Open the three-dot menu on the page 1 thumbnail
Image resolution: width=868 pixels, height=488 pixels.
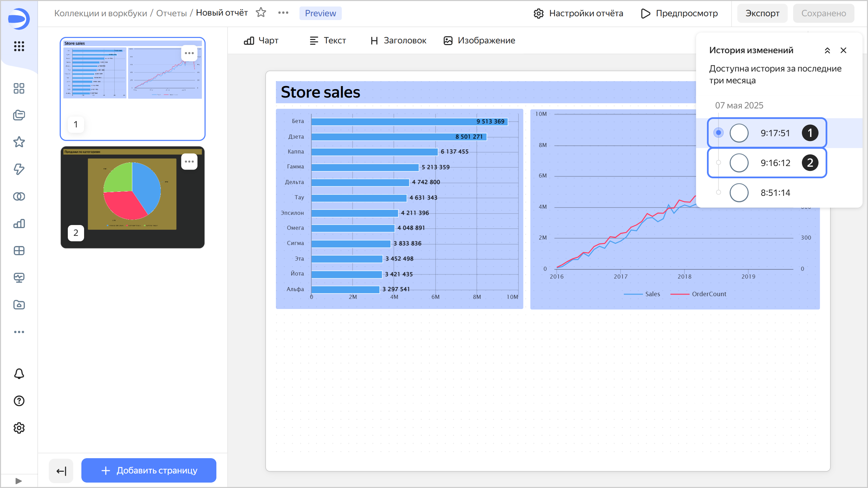[x=189, y=53]
